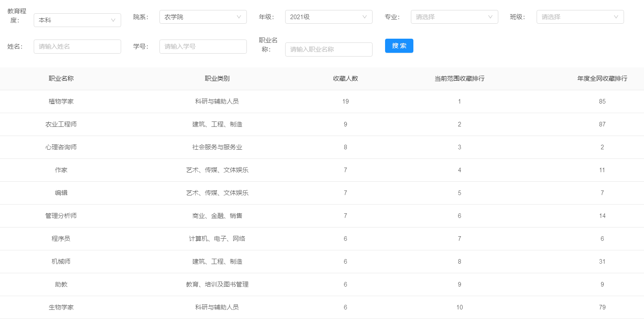The width and height of the screenshot is (644, 319).
Task: Click the 当前范围收藏排行 column header
Action: pyautogui.click(x=459, y=78)
